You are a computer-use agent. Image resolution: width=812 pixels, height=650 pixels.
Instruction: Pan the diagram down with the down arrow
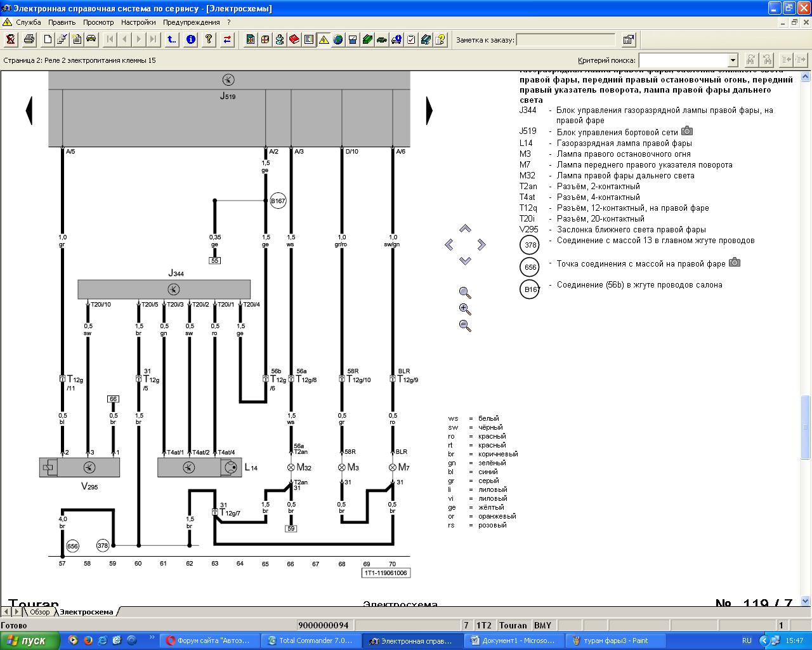465,260
